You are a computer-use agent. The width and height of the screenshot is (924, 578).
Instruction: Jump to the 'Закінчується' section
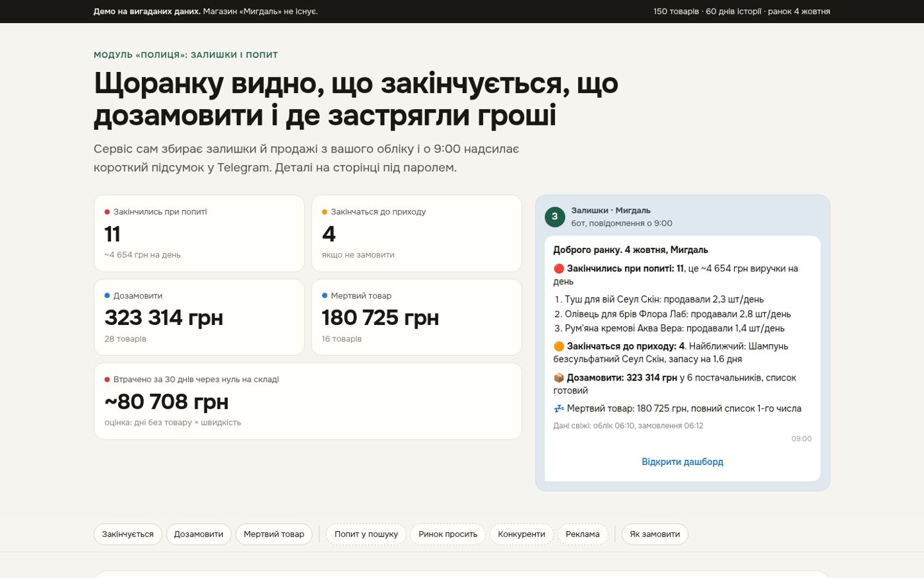[127, 534]
